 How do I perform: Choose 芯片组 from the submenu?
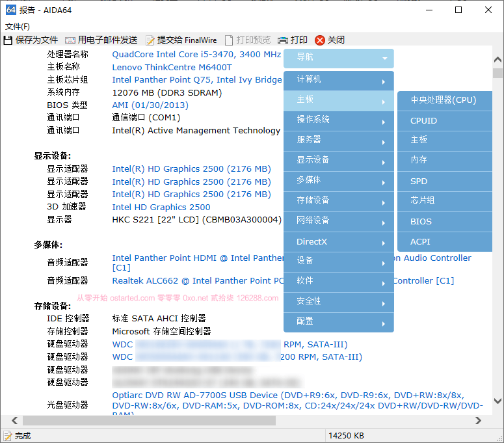point(445,202)
